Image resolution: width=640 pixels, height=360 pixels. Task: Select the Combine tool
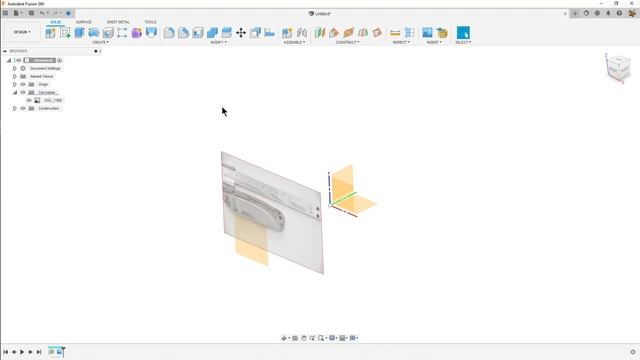coord(212,33)
